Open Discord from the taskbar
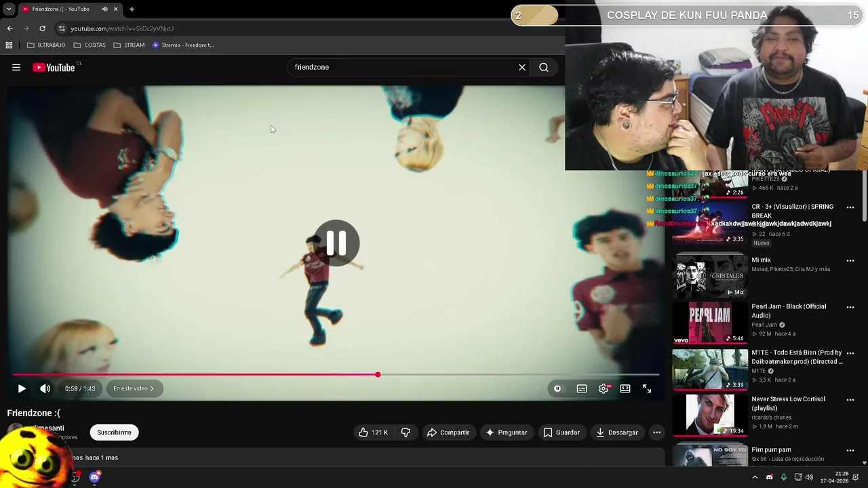 94,477
